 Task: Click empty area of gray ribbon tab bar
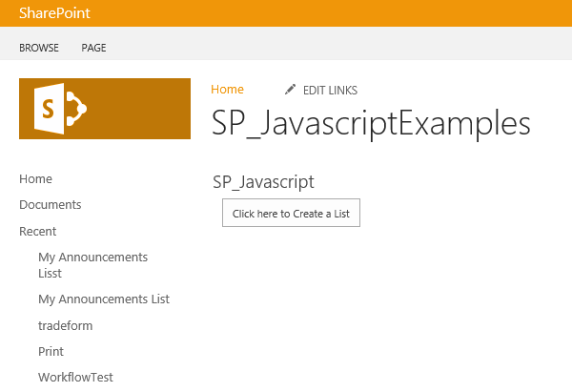click(334, 48)
